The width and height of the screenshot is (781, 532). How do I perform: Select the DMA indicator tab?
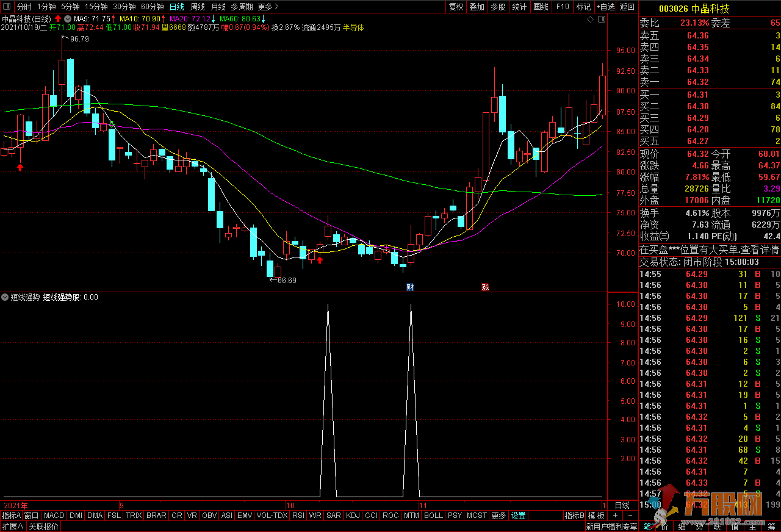[95, 516]
